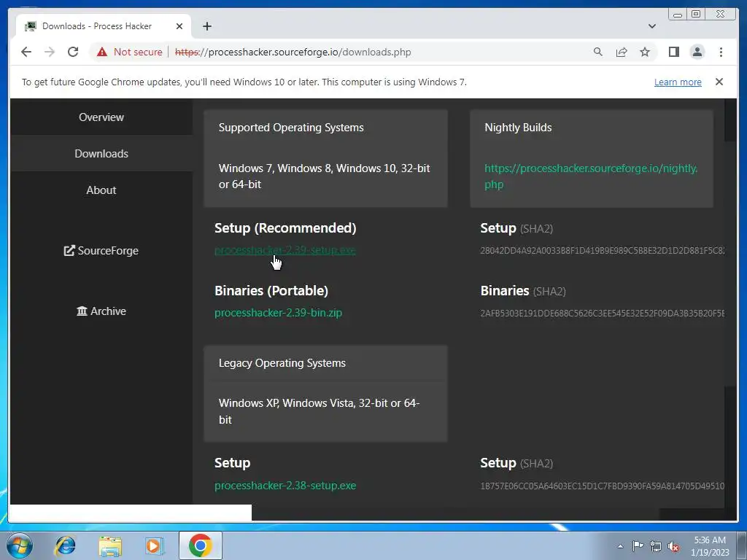Open the About page
This screenshot has height=560, width=747.
[101, 190]
